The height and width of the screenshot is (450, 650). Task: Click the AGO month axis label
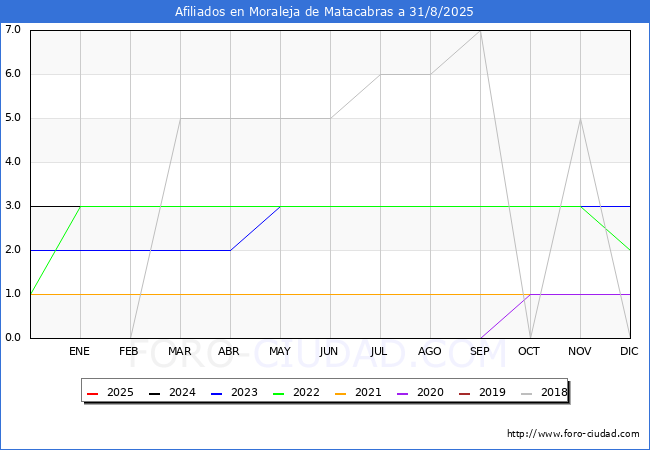pyautogui.click(x=429, y=351)
